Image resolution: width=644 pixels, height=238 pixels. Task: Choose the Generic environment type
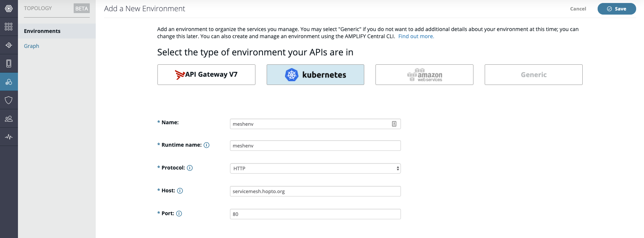[534, 74]
